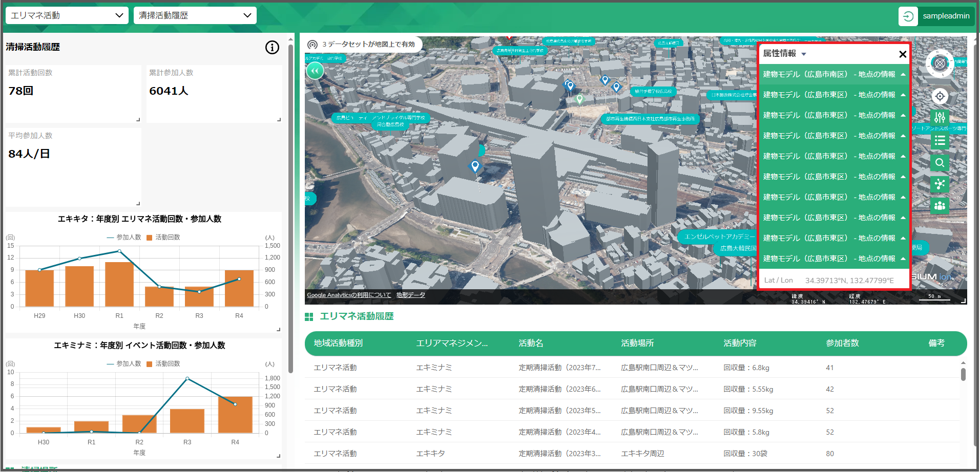The width and height of the screenshot is (980, 472).
Task: Click the エンゼルペットアカデミー map label
Action: [x=719, y=237]
